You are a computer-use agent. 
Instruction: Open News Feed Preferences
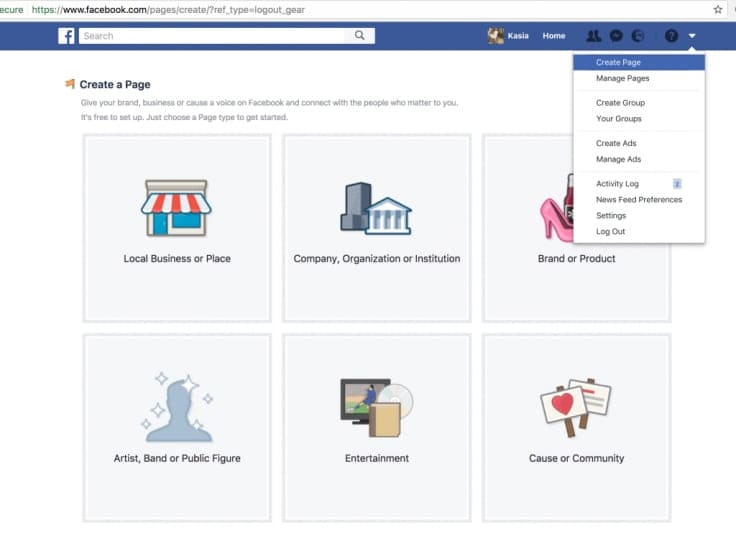click(x=639, y=200)
